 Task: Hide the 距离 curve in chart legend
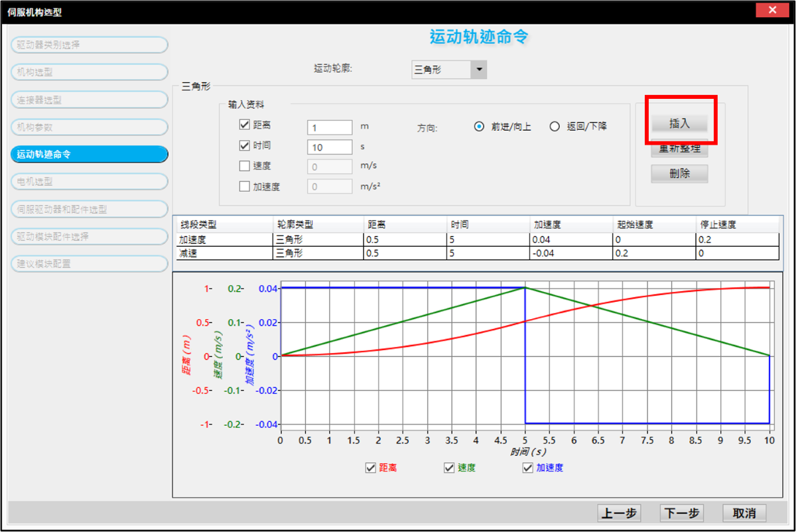tap(371, 468)
